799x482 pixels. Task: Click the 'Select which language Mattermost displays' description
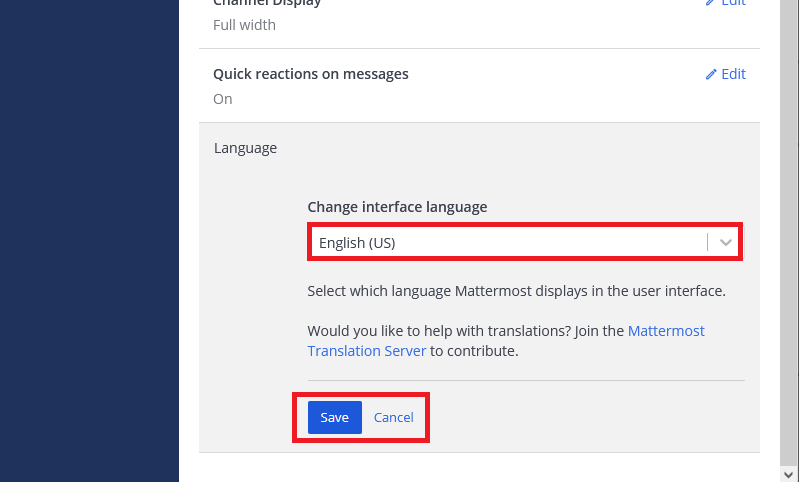tap(515, 292)
